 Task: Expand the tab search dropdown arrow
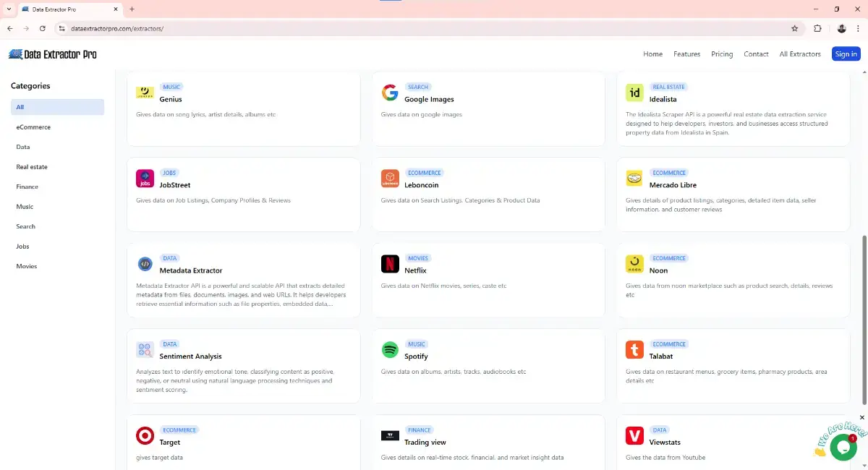pos(7,9)
